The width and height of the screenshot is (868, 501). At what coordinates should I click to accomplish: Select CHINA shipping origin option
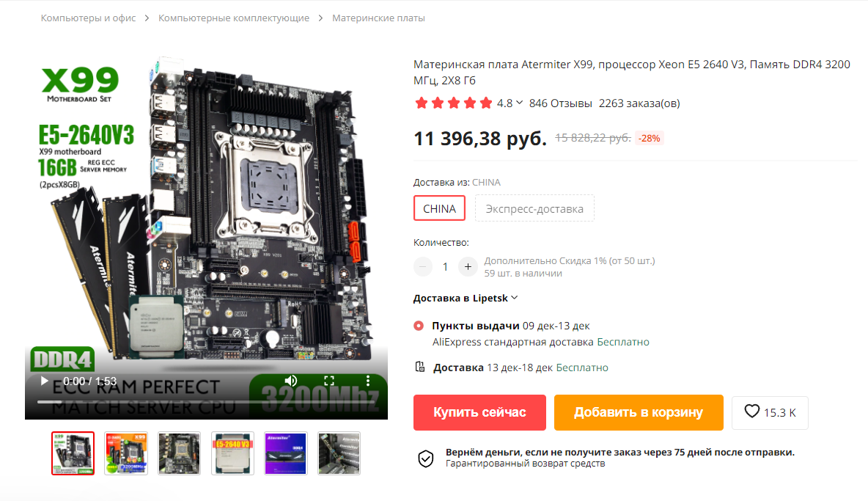[x=440, y=209]
